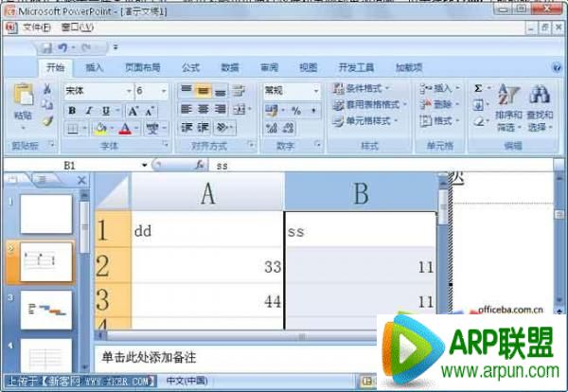The width and height of the screenshot is (568, 392).
Task: Click the insert function fx icon
Action: (x=200, y=165)
